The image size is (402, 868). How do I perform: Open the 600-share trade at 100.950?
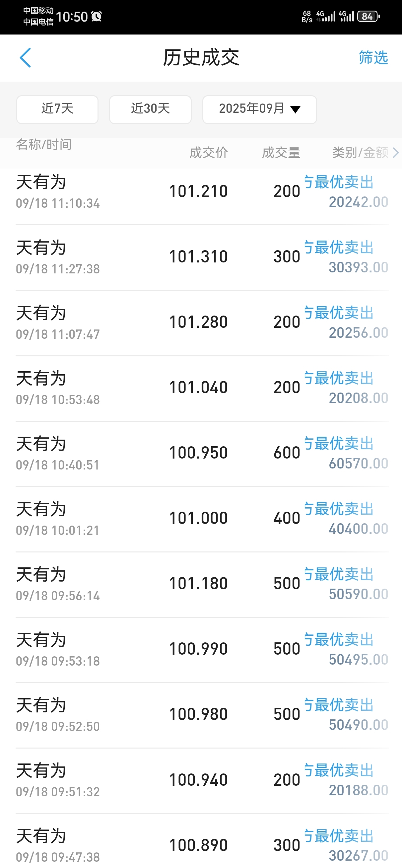202,454
